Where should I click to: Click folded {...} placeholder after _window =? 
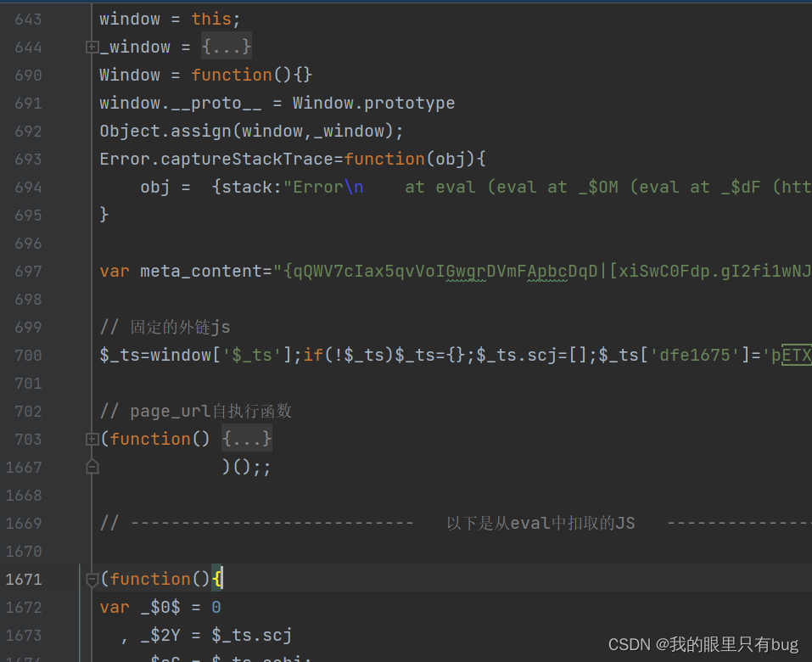click(x=227, y=48)
